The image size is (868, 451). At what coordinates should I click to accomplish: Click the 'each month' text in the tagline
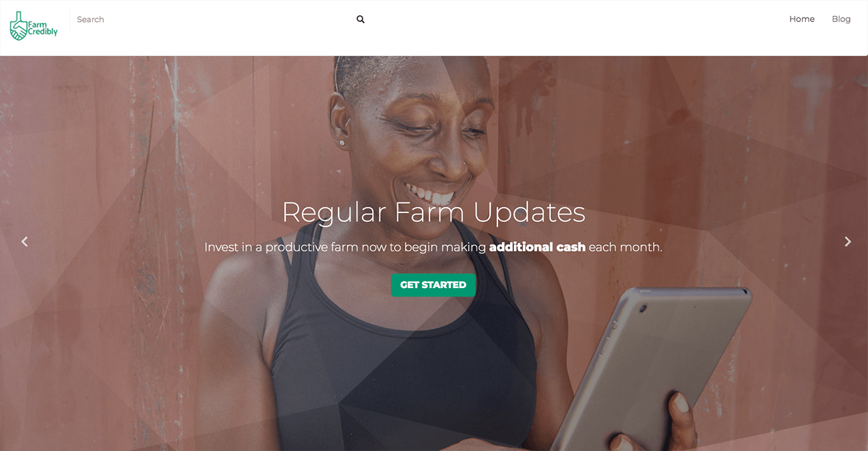point(626,247)
